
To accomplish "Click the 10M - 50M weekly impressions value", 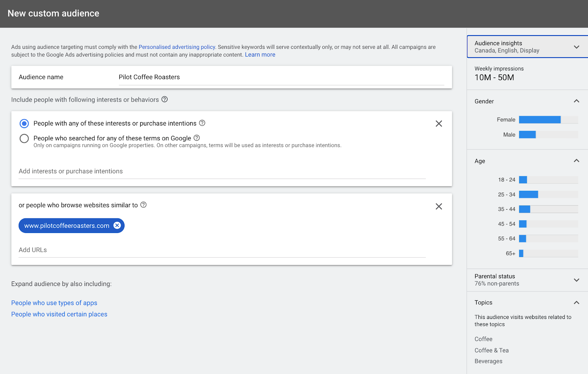I will (x=494, y=77).
